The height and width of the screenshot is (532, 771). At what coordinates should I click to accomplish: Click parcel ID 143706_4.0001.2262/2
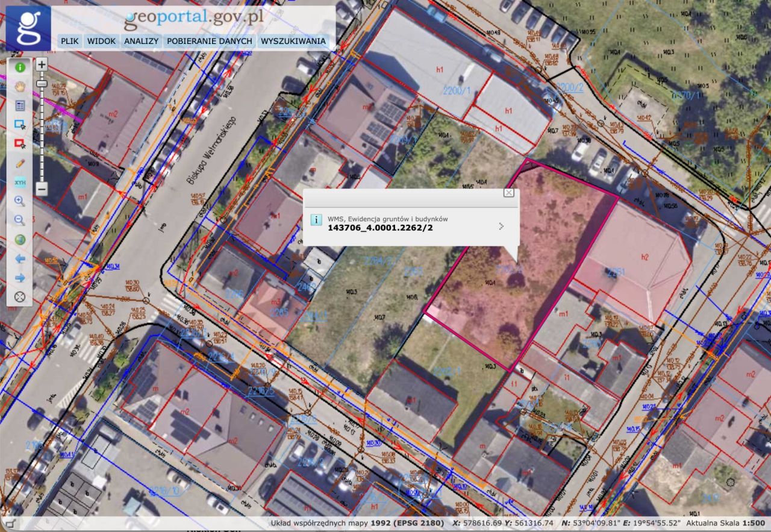pyautogui.click(x=380, y=228)
